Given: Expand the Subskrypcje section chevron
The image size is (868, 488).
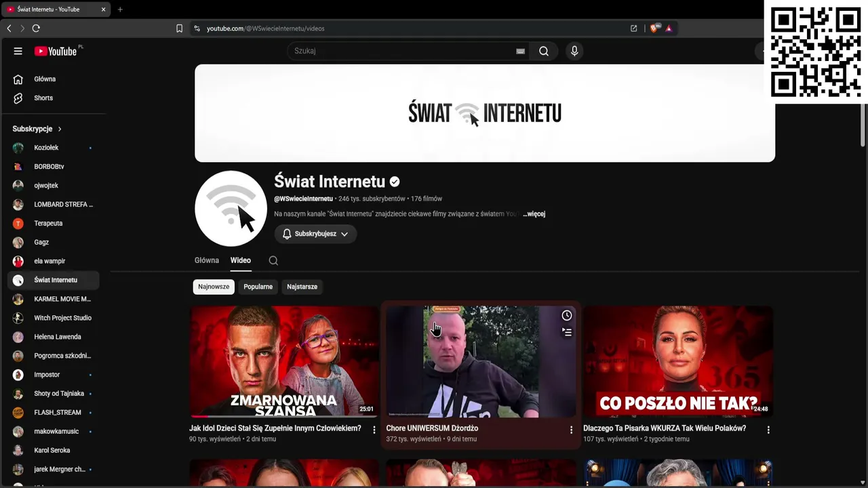Looking at the screenshot, I should 60,129.
